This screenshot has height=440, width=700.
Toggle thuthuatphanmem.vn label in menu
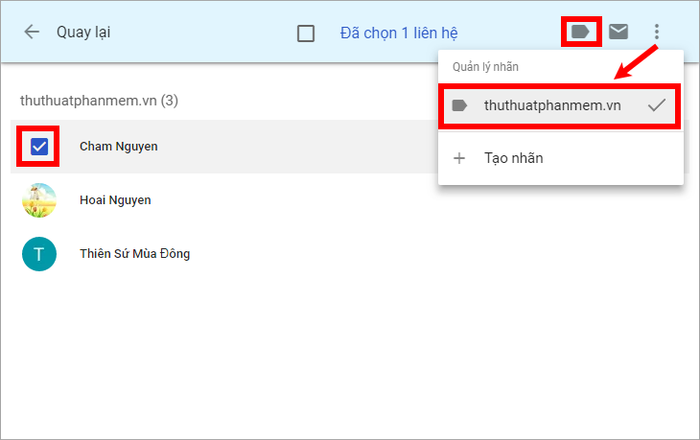click(559, 106)
